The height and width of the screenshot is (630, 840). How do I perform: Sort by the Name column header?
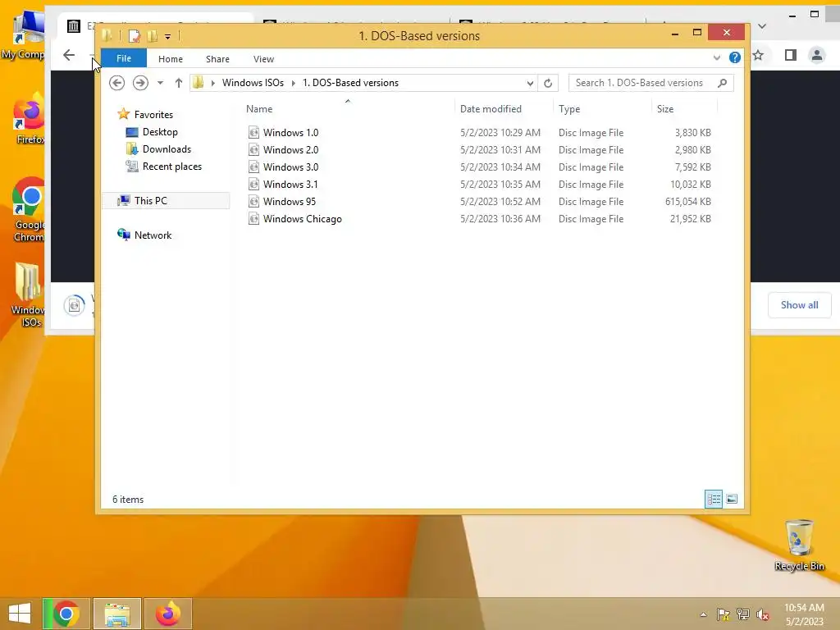point(259,109)
